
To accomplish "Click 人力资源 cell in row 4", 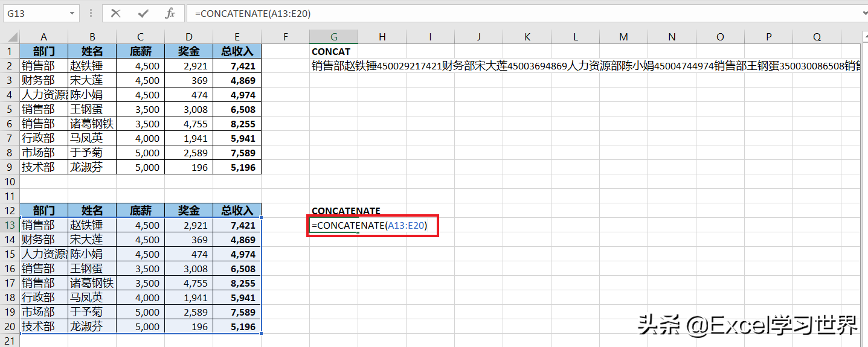I will tap(44, 95).
